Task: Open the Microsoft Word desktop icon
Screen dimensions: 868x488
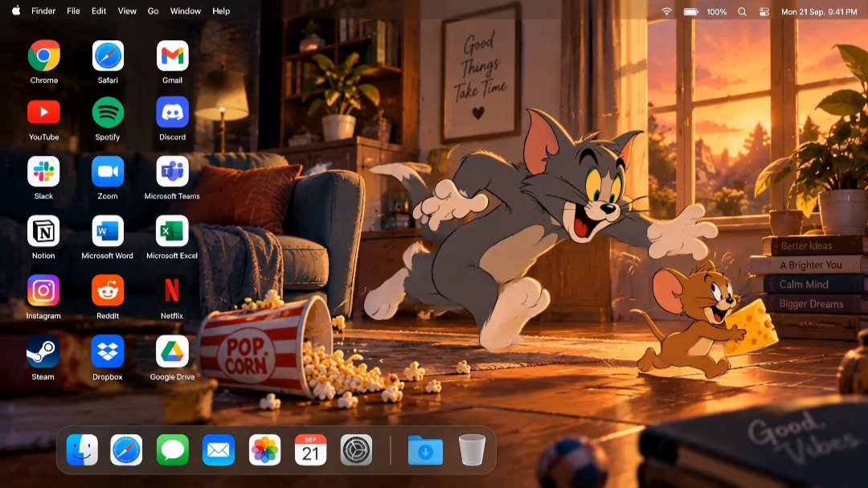Action: (x=108, y=231)
